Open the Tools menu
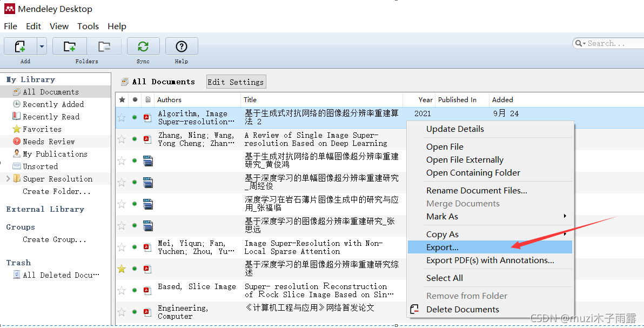 click(88, 26)
